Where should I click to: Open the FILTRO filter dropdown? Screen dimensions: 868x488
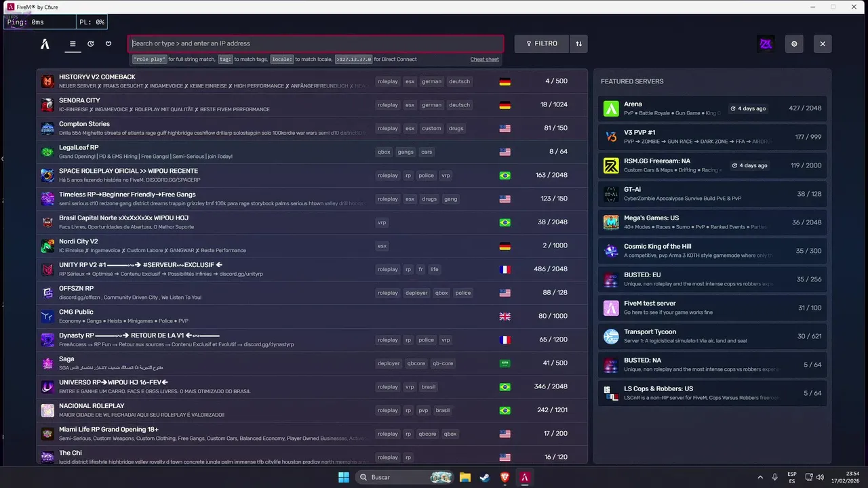[542, 43]
